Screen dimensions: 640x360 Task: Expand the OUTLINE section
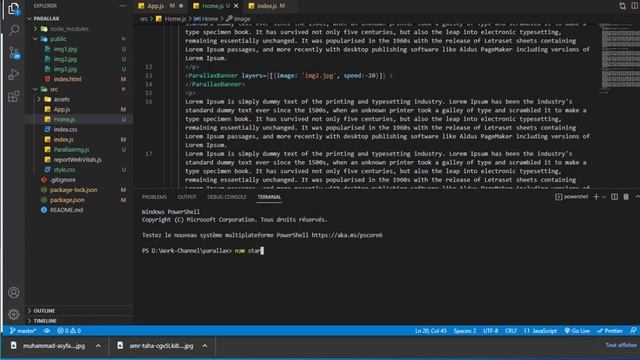pyautogui.click(x=44, y=311)
